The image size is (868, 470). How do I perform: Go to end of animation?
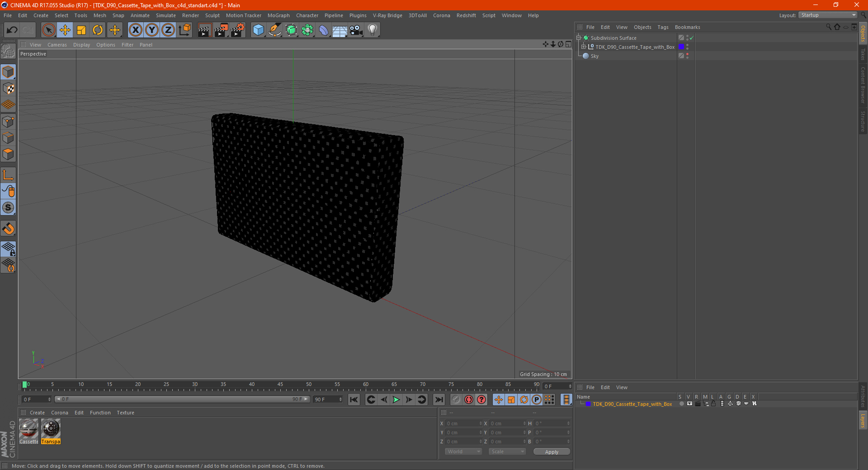[x=439, y=399]
